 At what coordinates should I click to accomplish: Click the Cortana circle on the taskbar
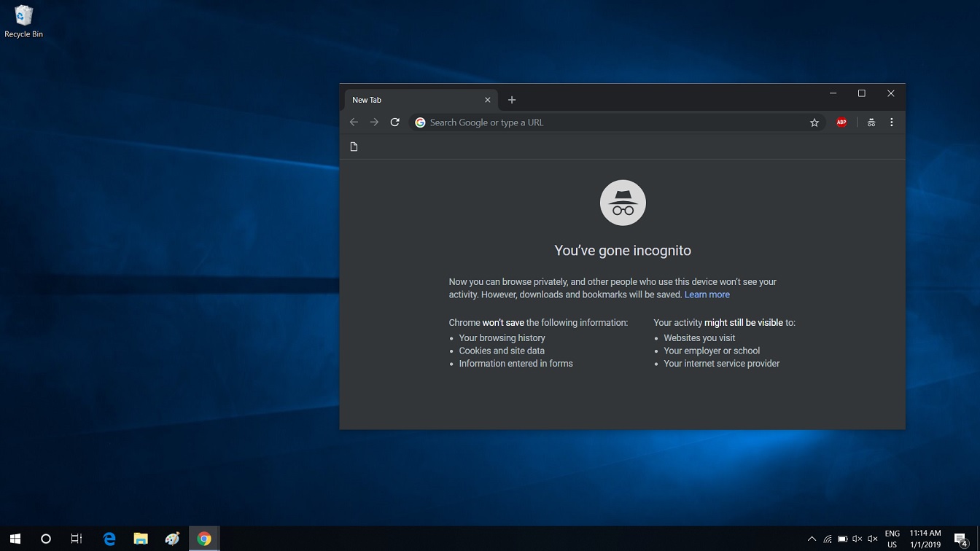(46, 539)
